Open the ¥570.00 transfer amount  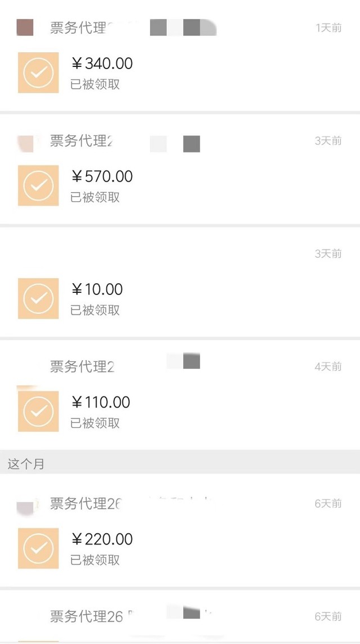point(102,176)
